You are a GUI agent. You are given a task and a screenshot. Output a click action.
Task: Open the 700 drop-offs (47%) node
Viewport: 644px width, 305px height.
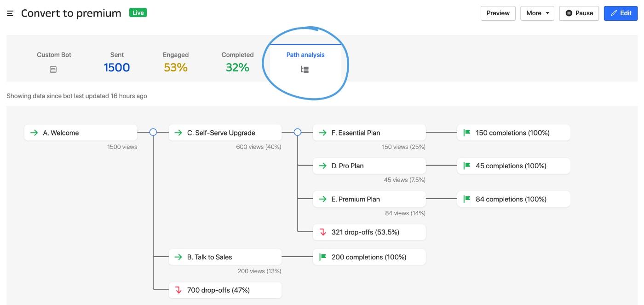(225, 290)
